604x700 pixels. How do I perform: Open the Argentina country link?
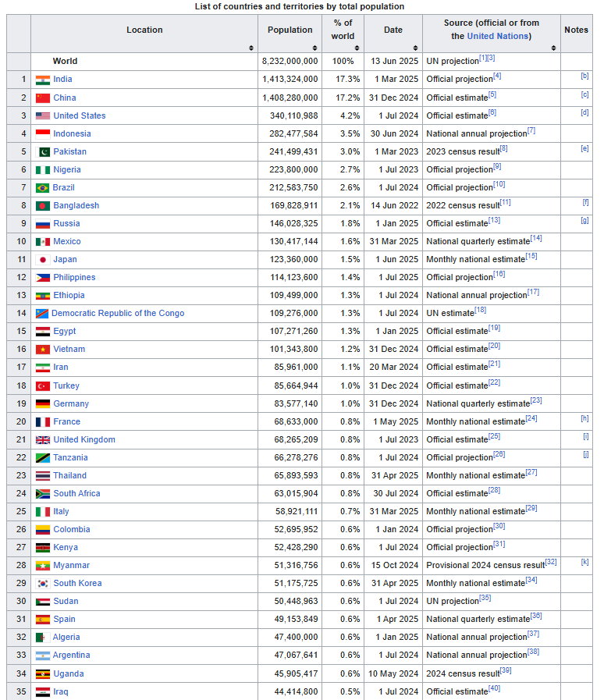72,655
